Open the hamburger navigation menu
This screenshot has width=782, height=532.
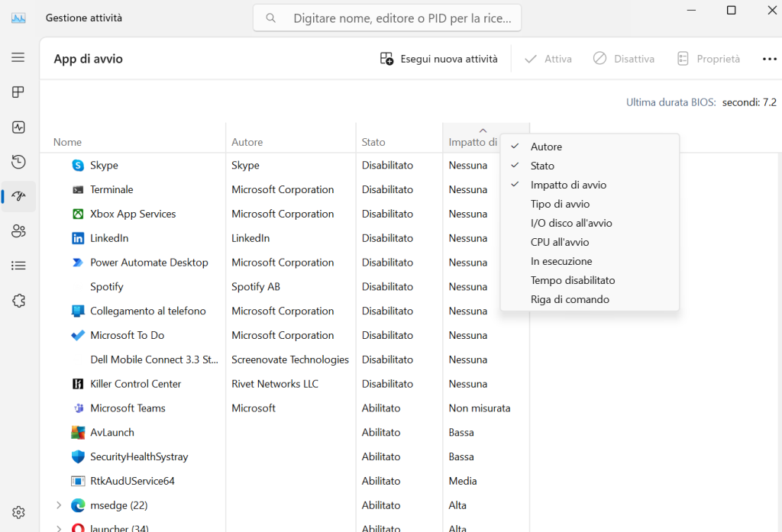(x=18, y=57)
